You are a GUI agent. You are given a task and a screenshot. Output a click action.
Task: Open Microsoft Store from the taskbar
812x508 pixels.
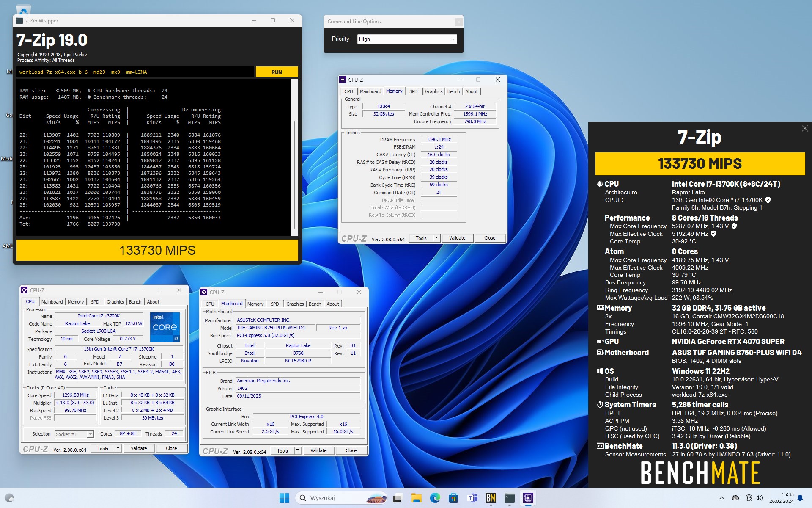pos(453,498)
